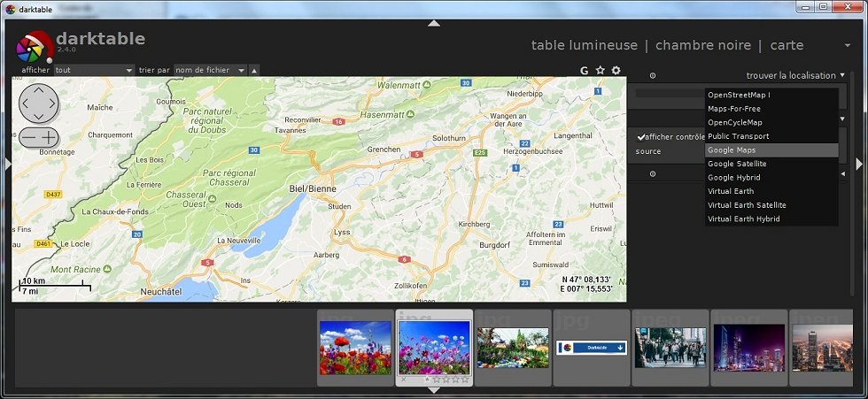Set four-star rating on selected thumbnail
Screen dimensions: 868x399
tap(455, 380)
